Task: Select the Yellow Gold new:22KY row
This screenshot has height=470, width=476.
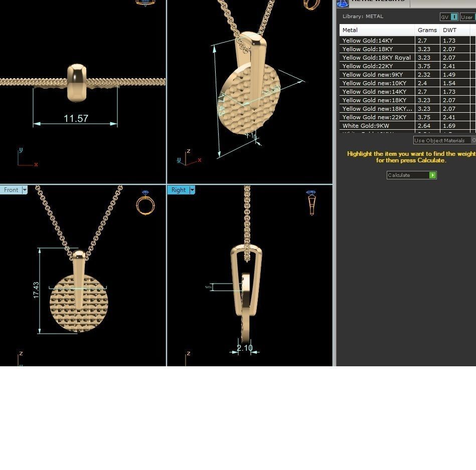Action: click(x=407, y=117)
